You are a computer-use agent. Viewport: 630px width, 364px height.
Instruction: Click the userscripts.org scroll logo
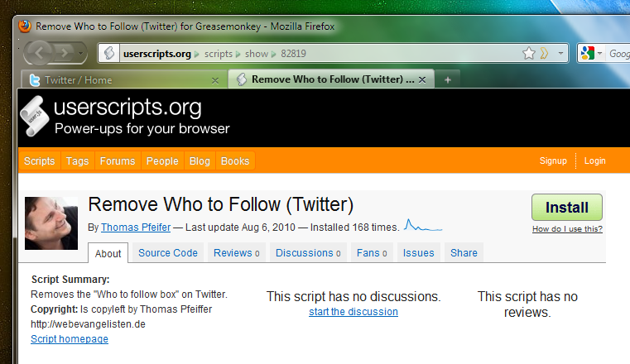tap(34, 116)
